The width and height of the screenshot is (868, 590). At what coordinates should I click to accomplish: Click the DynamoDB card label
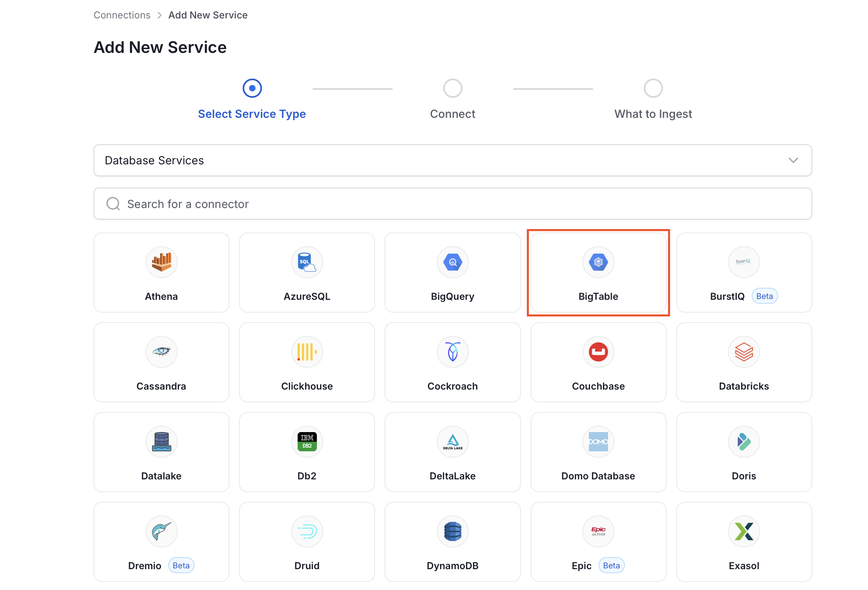(452, 566)
